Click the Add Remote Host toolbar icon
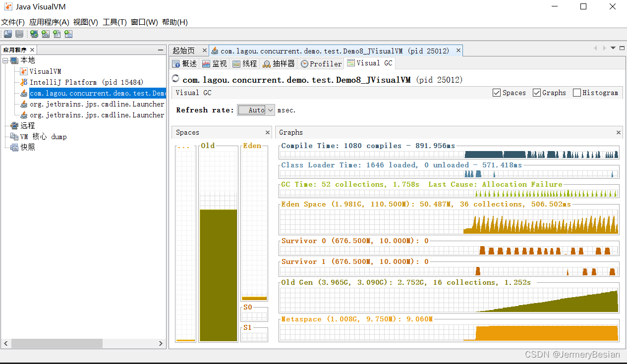Viewport: 627px width, 364px height. coord(34,34)
